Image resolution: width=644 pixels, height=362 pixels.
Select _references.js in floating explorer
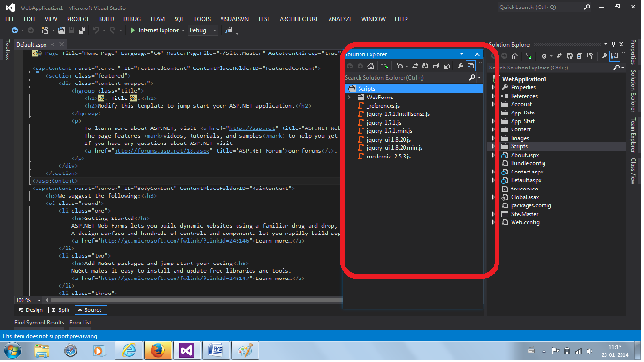point(383,106)
